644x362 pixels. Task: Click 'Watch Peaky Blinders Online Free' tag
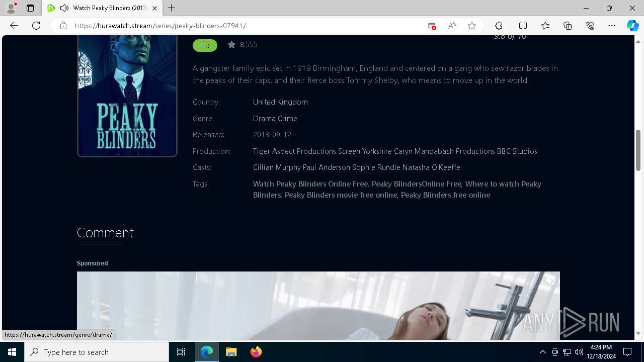310,184
